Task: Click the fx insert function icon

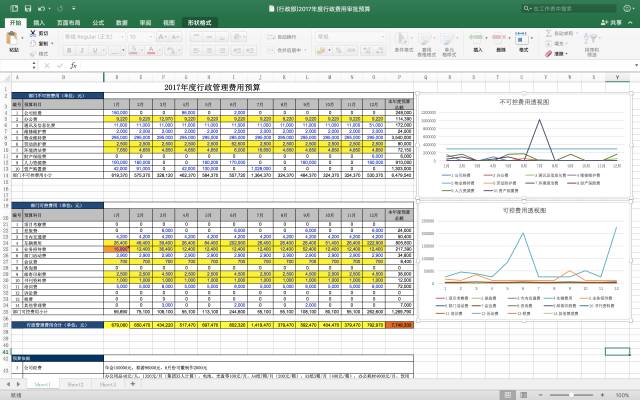Action: pyautogui.click(x=73, y=65)
